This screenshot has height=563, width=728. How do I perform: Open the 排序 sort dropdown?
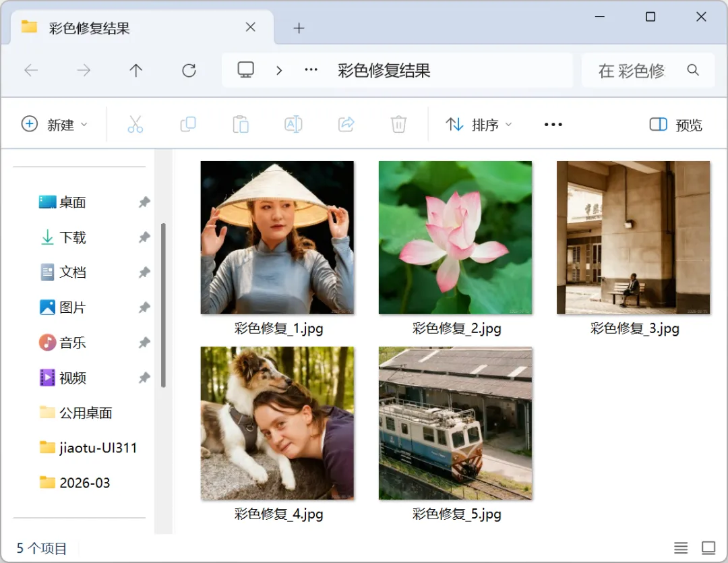479,125
